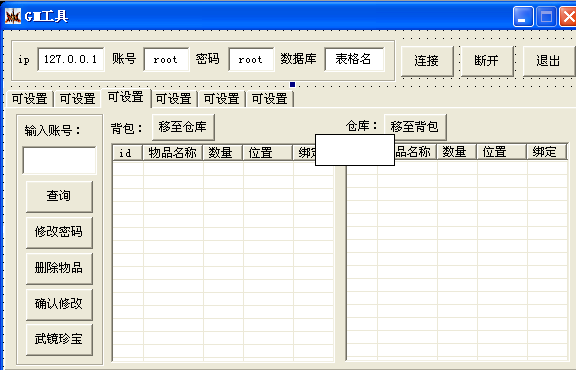Focus the 账号 field containing root

[166, 59]
